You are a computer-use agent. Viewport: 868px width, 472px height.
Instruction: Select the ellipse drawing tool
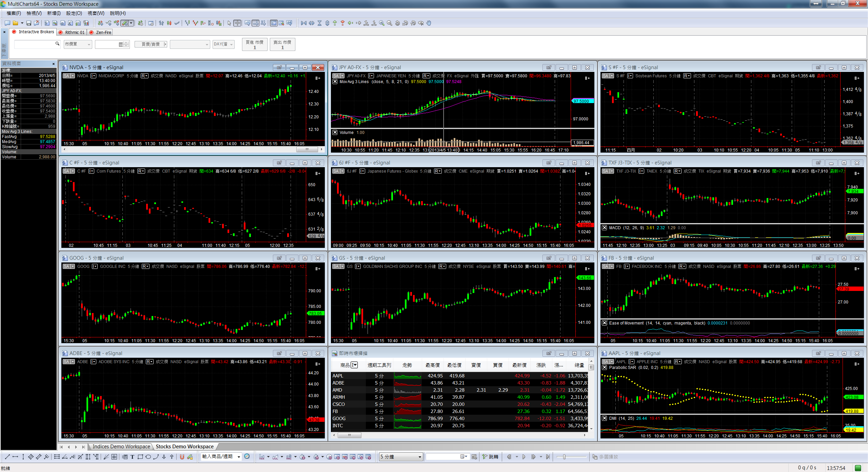pos(148,457)
